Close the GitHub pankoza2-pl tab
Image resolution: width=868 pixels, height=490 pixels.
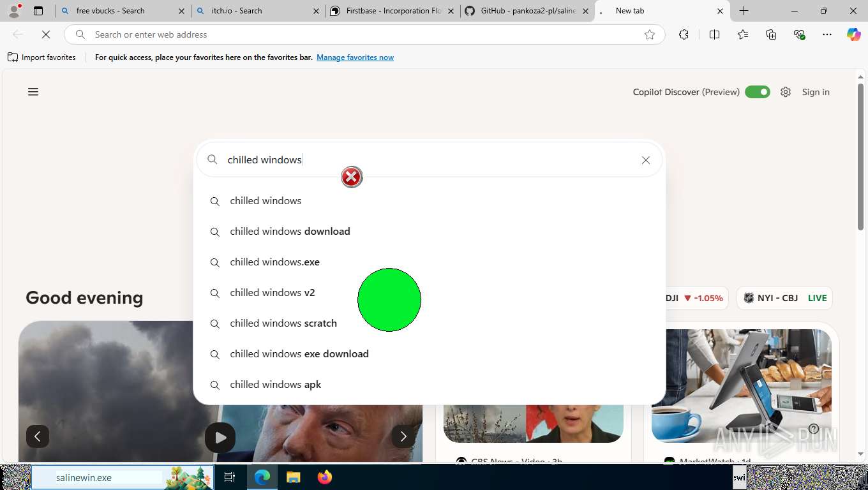pos(586,11)
